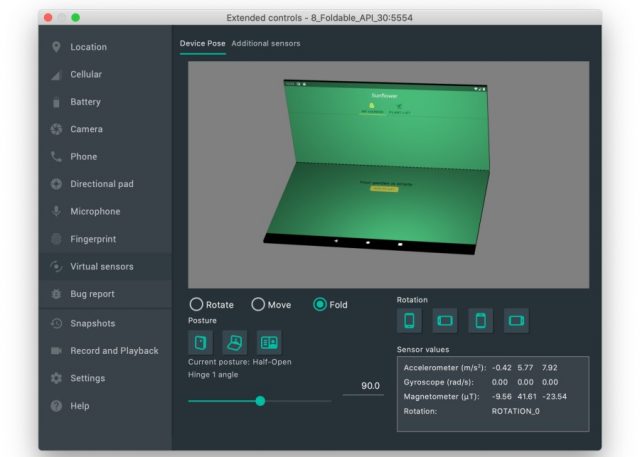Image resolution: width=640 pixels, height=457 pixels.
Task: Open the Camera page
Action: click(105, 129)
